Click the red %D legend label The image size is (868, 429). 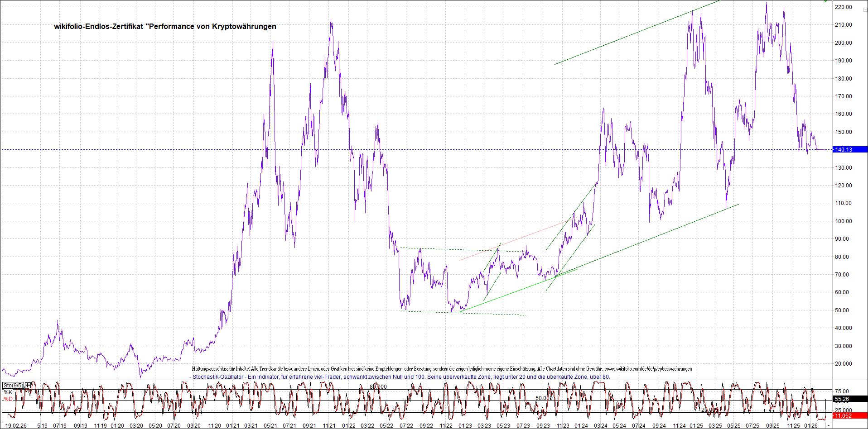pyautogui.click(x=8, y=399)
